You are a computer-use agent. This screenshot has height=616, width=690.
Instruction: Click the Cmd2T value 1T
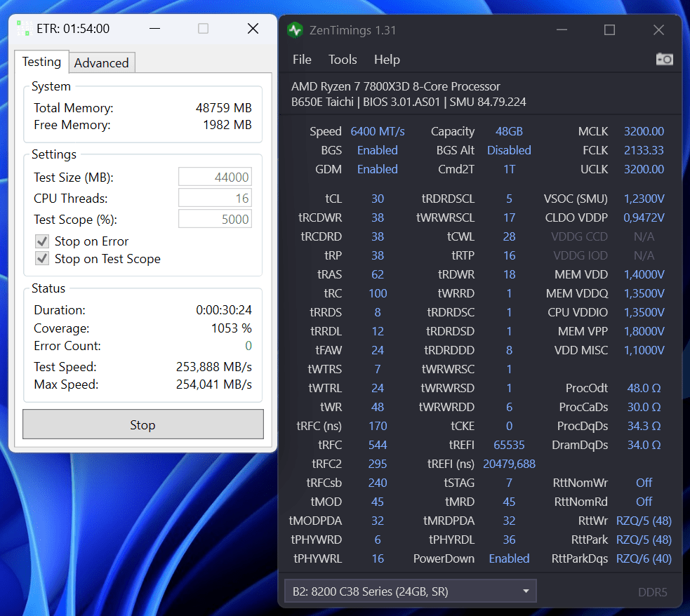tap(509, 169)
